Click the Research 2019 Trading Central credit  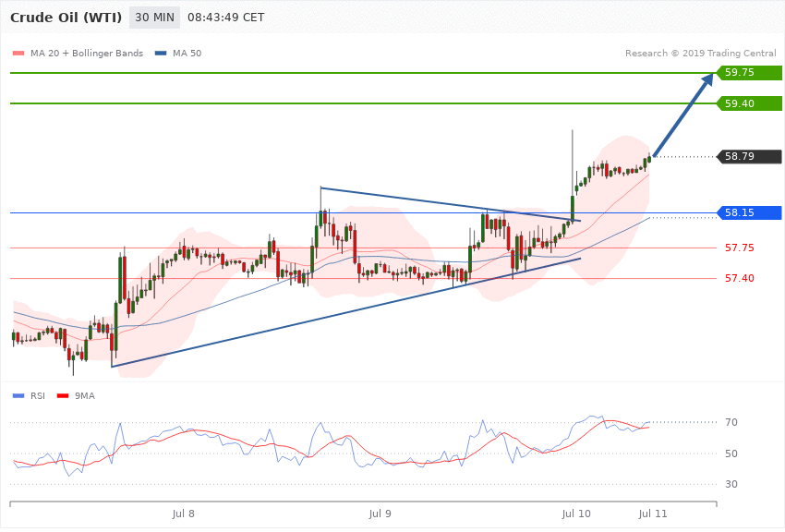[700, 53]
